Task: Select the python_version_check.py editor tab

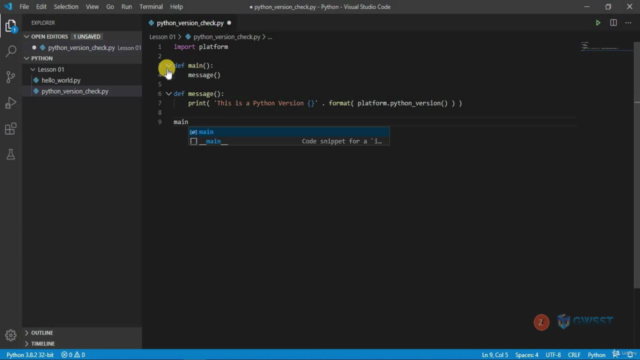Action: coord(190,23)
